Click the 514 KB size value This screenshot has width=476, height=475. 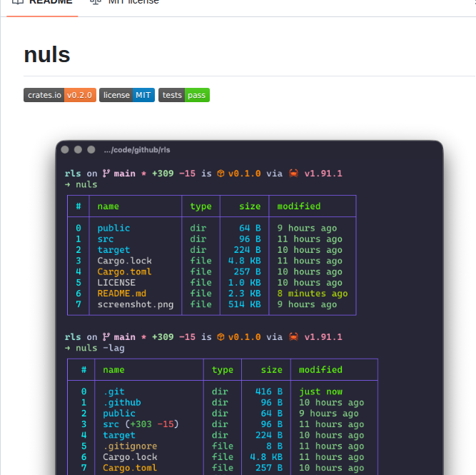point(244,304)
